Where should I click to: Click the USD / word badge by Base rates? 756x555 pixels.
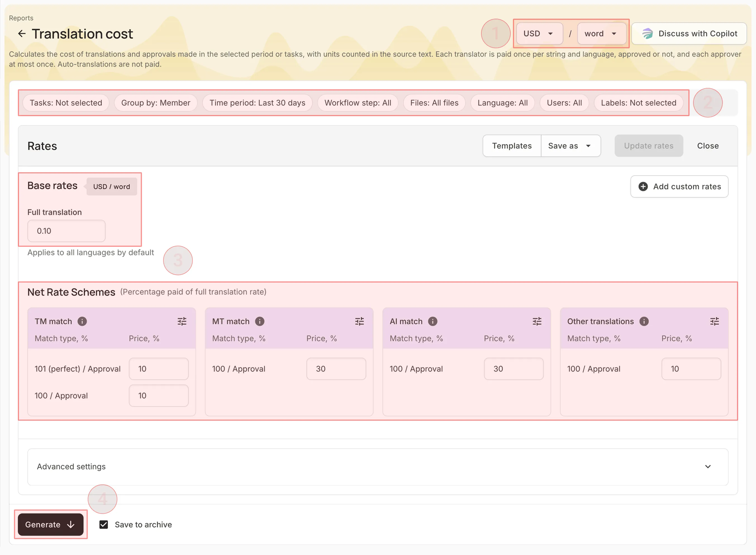pos(111,186)
